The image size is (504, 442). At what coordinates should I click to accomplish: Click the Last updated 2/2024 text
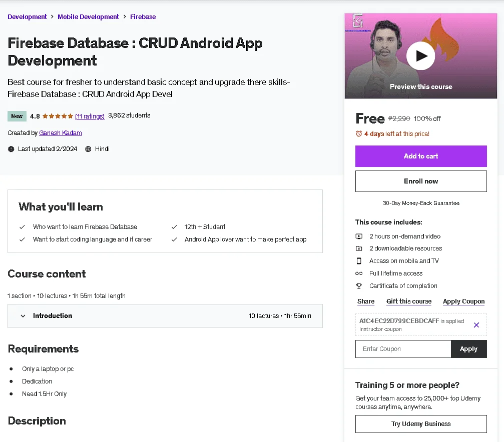point(48,148)
